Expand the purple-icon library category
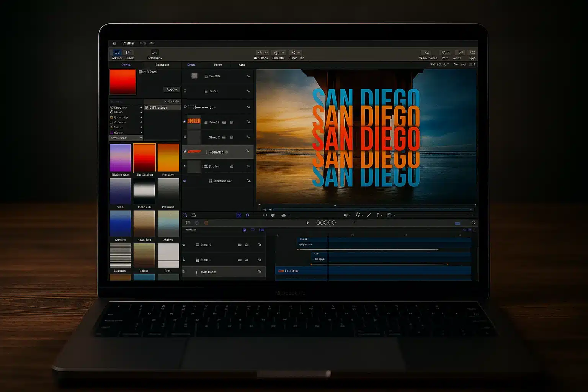The width and height of the screenshot is (588, 392). point(141,132)
